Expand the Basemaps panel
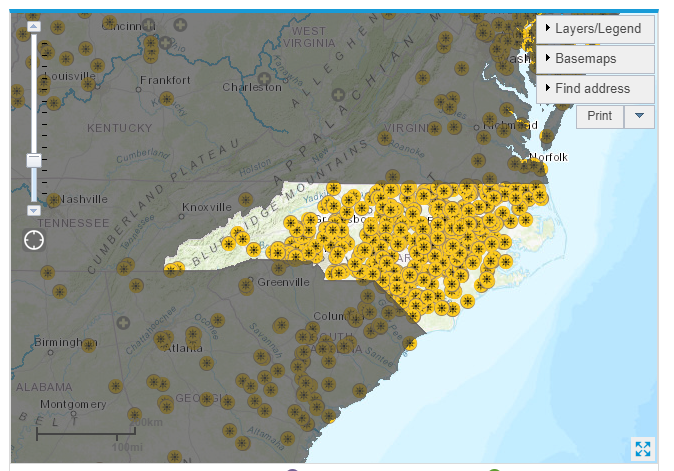 [x=596, y=59]
